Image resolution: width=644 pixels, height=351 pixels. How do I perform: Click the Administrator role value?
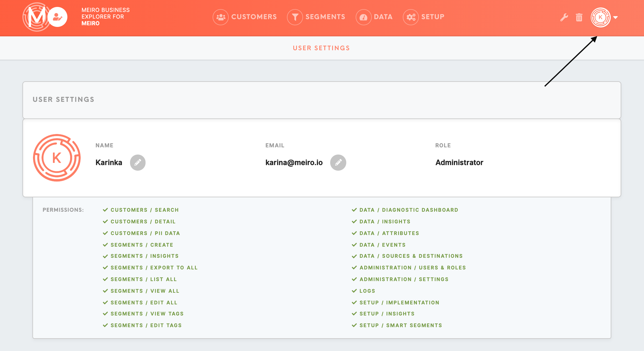point(459,163)
